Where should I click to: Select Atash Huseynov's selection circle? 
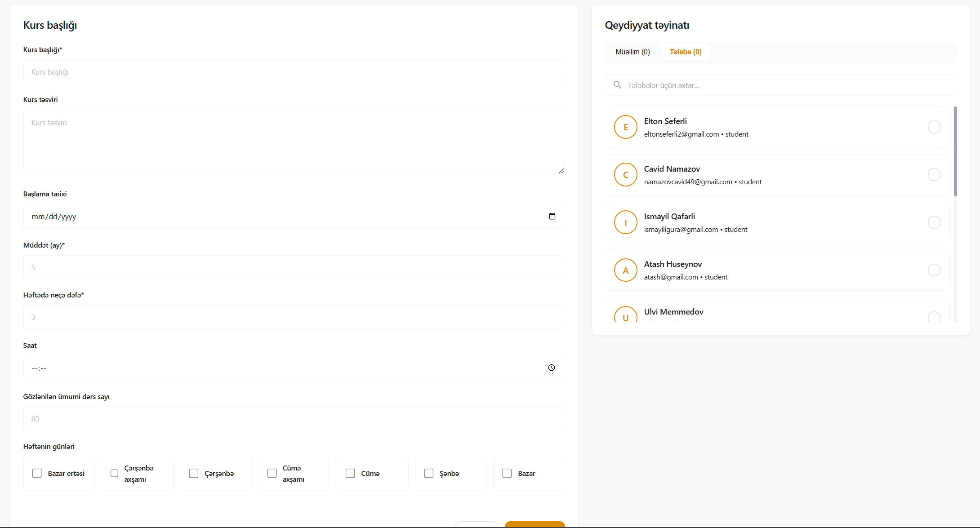click(934, 270)
